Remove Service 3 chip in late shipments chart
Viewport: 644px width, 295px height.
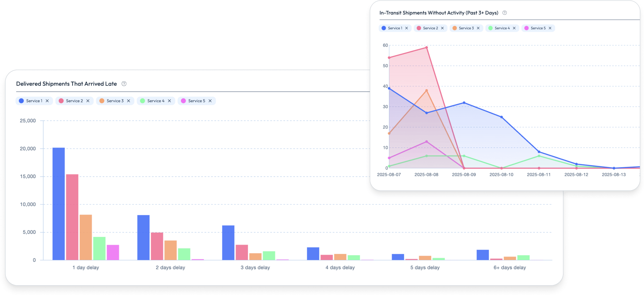pyautogui.click(x=129, y=101)
